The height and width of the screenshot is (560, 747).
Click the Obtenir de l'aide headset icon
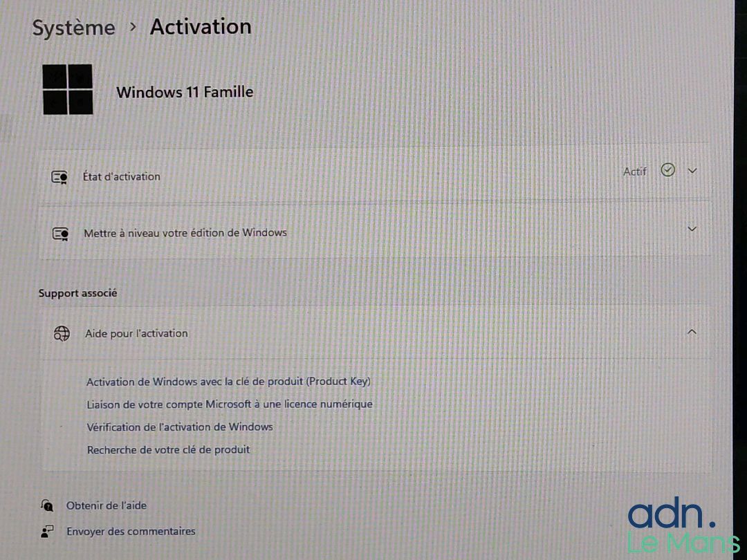[47, 505]
